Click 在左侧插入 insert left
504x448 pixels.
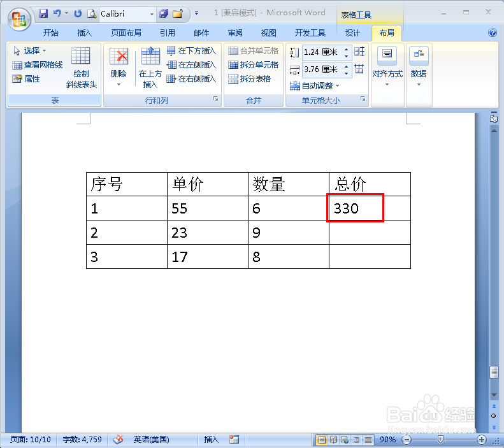[x=192, y=65]
